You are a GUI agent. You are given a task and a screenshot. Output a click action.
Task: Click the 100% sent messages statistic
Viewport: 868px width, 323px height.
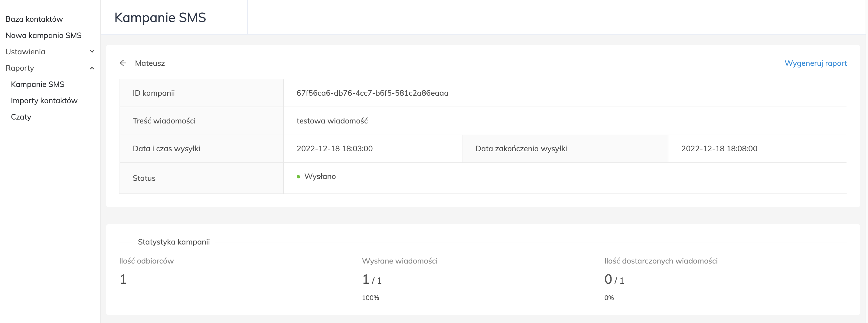[x=370, y=298]
